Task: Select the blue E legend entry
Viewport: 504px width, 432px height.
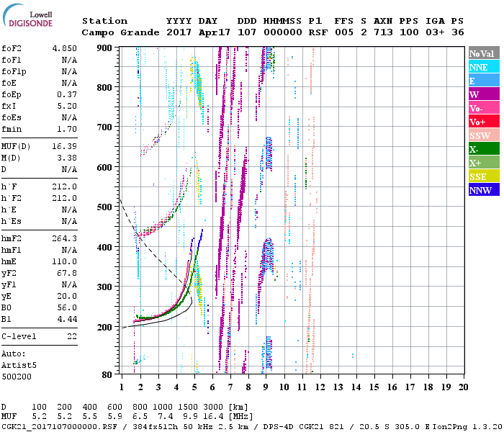Action: [x=484, y=81]
